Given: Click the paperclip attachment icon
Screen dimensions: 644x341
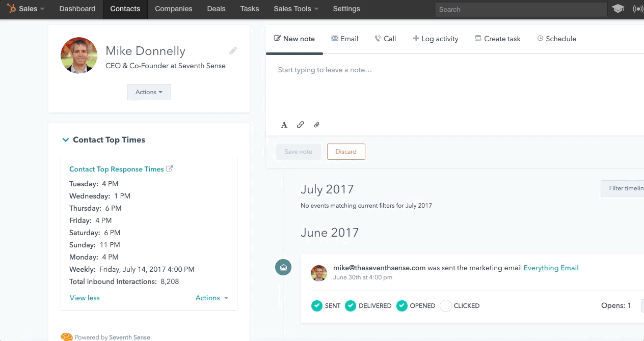Looking at the screenshot, I should (316, 125).
